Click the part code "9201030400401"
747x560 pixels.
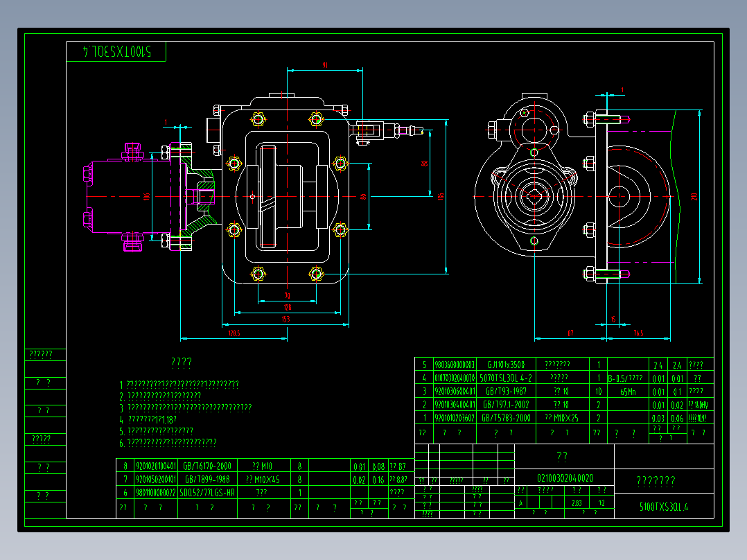(x=455, y=405)
